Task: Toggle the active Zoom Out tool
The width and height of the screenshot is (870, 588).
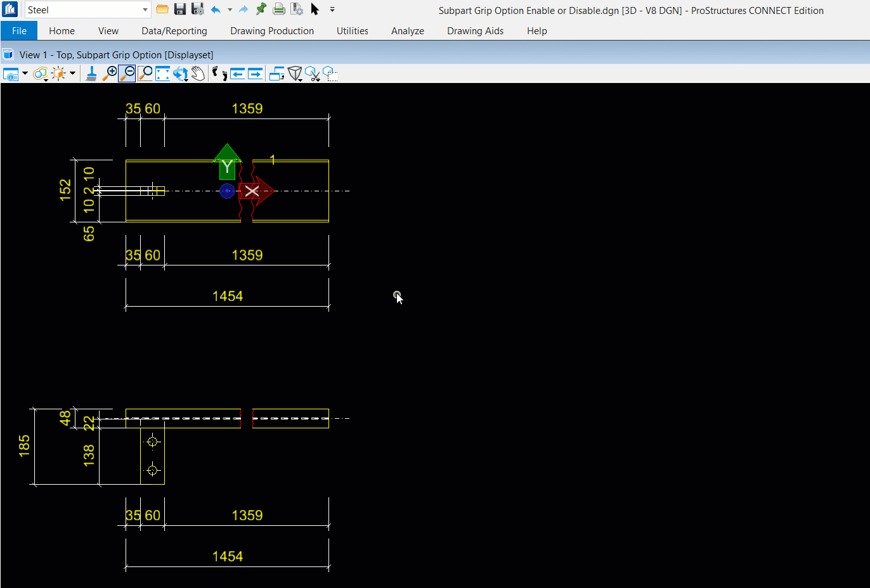Action: coord(127,73)
